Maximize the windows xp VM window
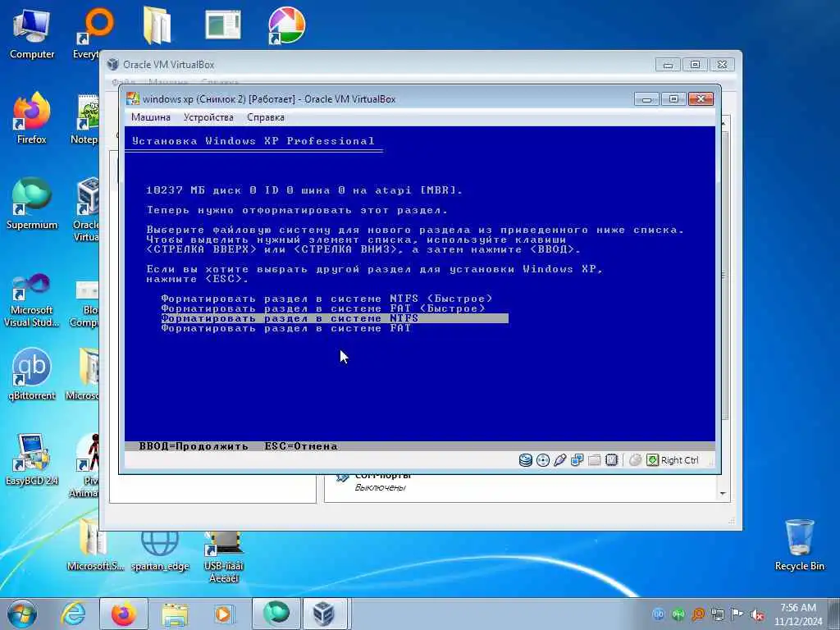Image resolution: width=840 pixels, height=630 pixels. [x=673, y=99]
